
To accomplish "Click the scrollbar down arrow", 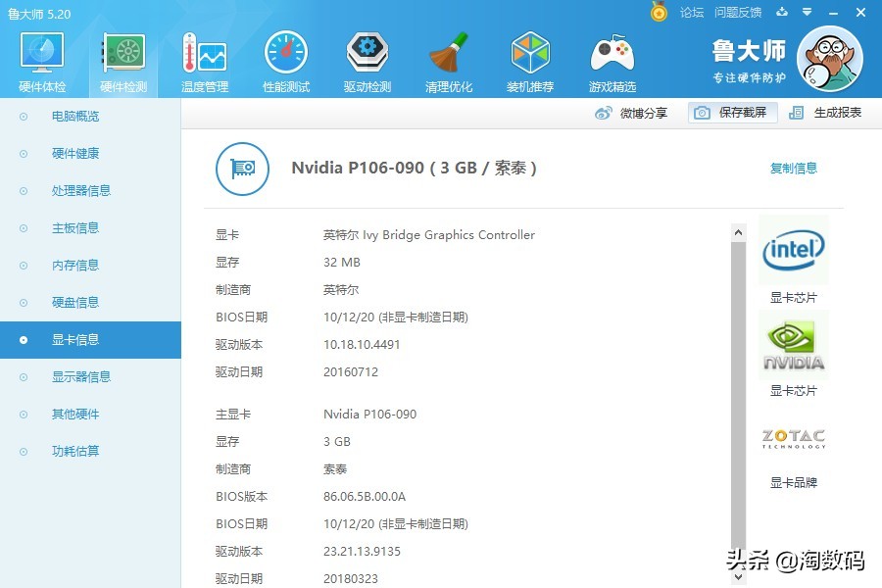I will [x=740, y=578].
